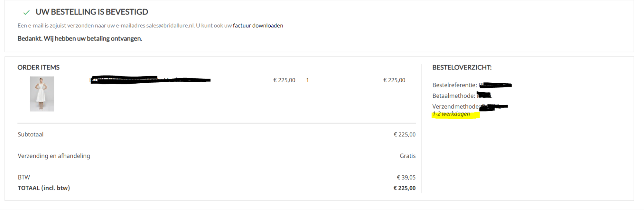644x210 pixels.
Task: Click the 'Verzending en afhandeling' label
Action: 54,156
